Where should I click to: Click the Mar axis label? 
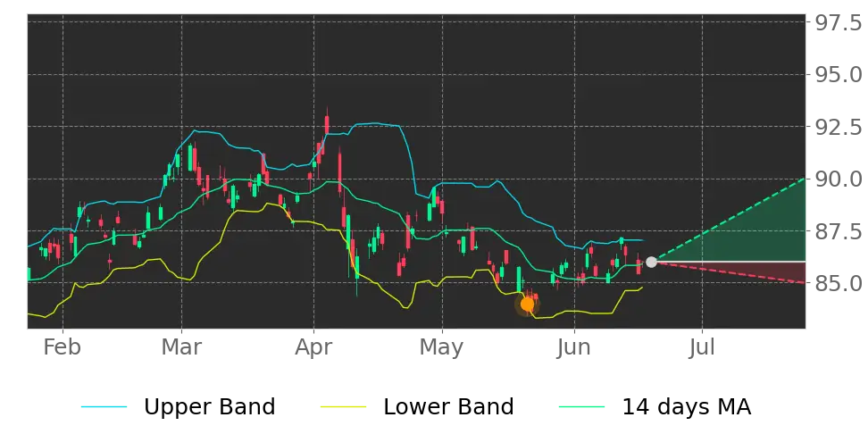tap(181, 347)
